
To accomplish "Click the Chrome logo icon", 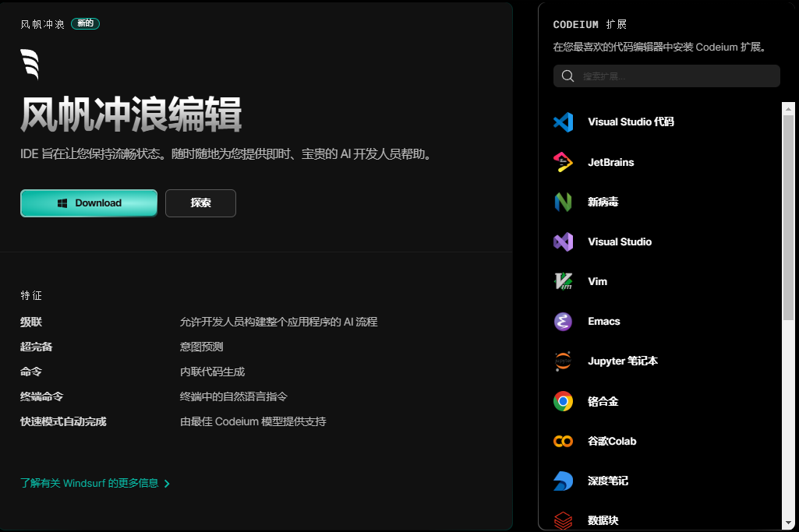I will tap(563, 401).
